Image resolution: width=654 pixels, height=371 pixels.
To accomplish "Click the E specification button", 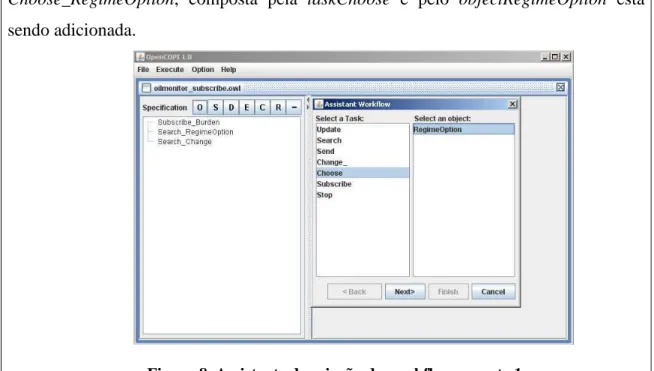I will (x=247, y=107).
